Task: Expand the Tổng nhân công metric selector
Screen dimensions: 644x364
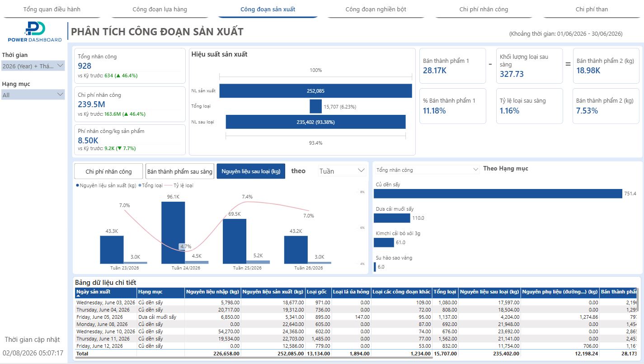Action: [x=427, y=170]
